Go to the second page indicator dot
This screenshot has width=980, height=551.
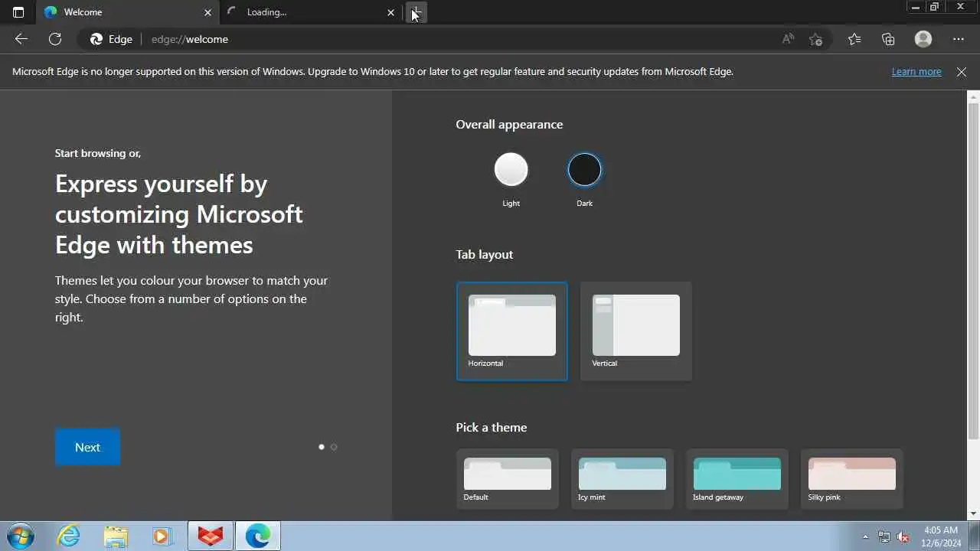[334, 447]
